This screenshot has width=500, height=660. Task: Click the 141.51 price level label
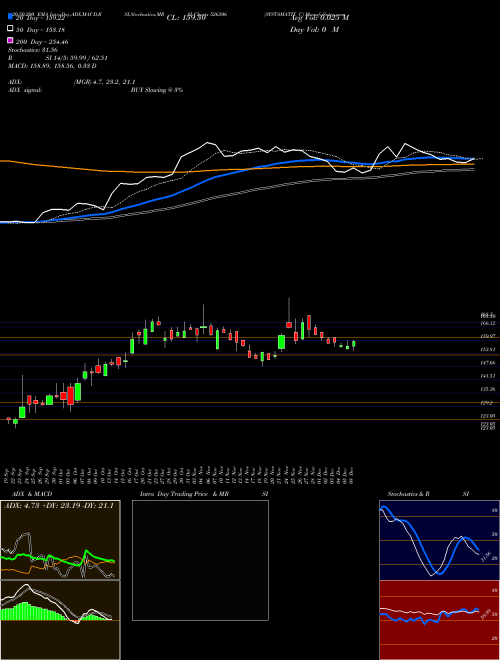[x=488, y=375]
